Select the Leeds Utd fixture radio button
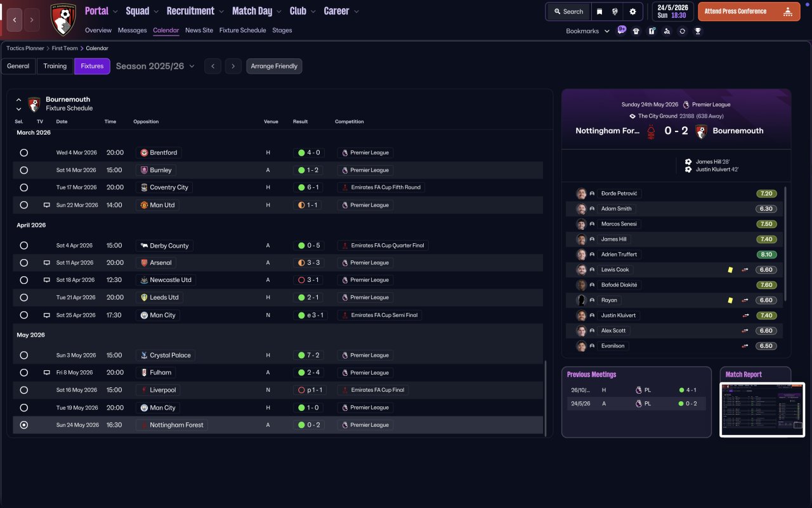 pos(24,298)
